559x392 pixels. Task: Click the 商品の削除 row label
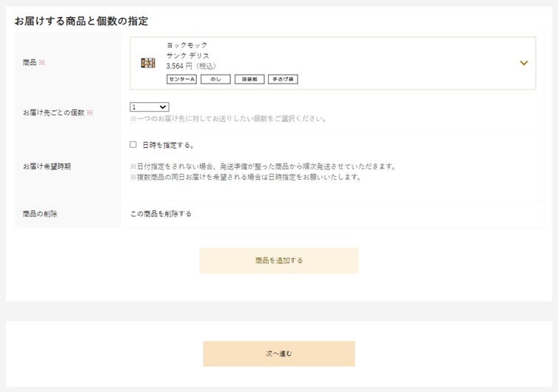40,214
